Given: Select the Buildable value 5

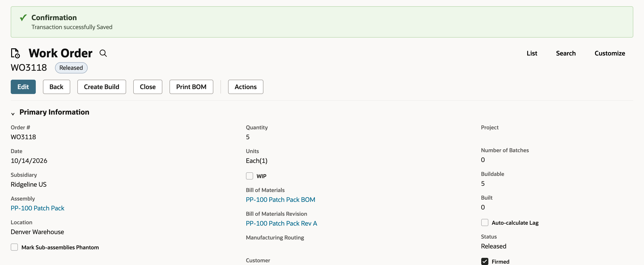Looking at the screenshot, I should coord(483,184).
